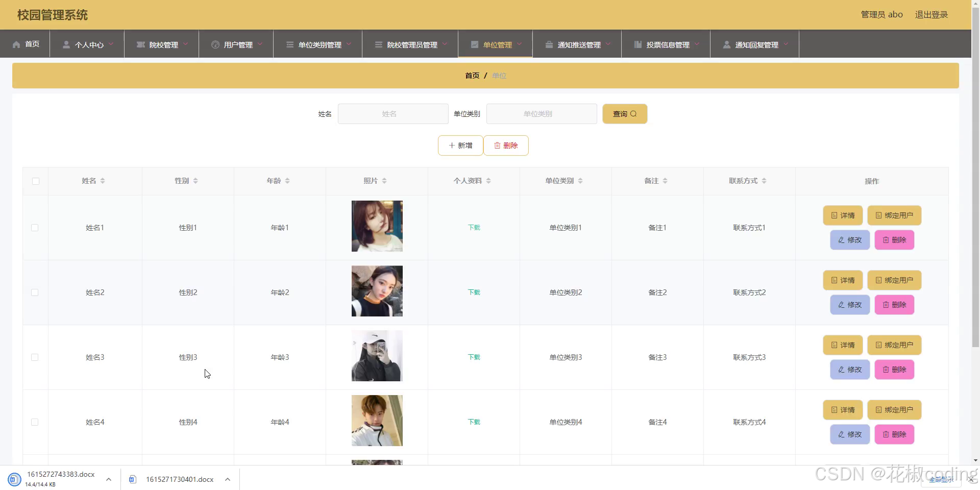Expand the 院校管理 dropdown chevron
Screen dimensions: 980x490
[x=185, y=44]
